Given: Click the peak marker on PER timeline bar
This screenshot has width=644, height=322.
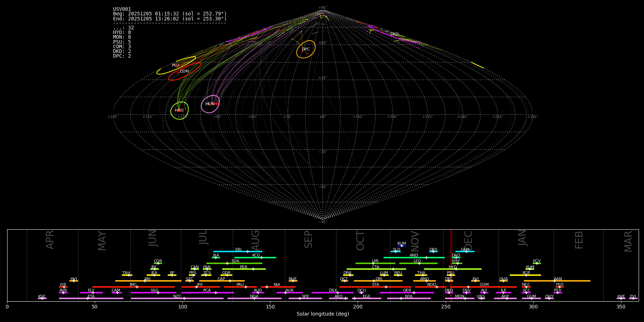Looking at the screenshot, I should [x=253, y=269].
